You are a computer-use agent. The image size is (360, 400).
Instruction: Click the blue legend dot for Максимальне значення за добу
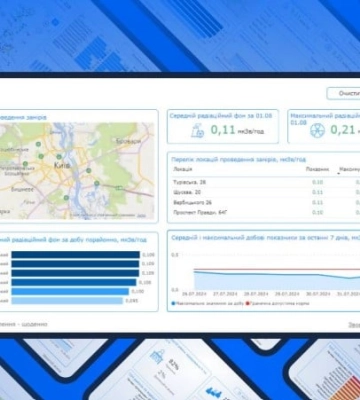point(173,304)
